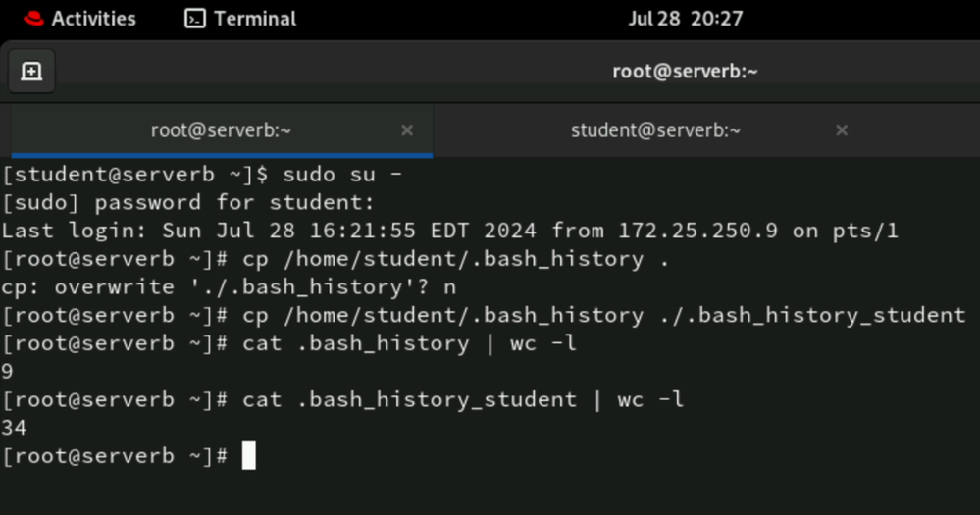Click the 'sudo su -' command text
980x515 pixels.
point(341,175)
